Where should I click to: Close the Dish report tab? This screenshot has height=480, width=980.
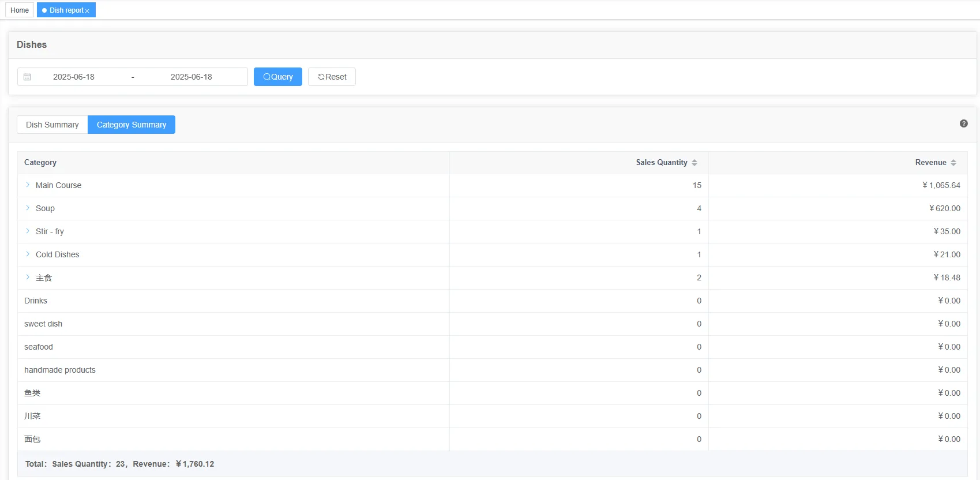point(87,11)
